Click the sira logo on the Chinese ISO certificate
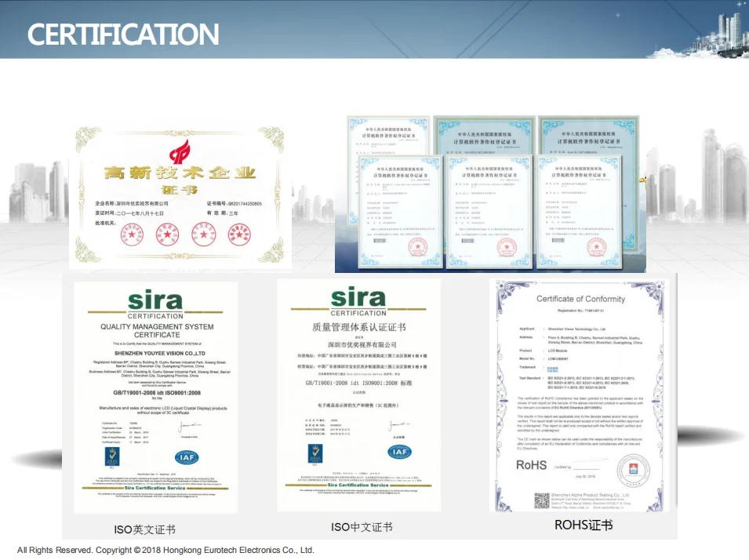The height and width of the screenshot is (560, 749). [x=358, y=298]
